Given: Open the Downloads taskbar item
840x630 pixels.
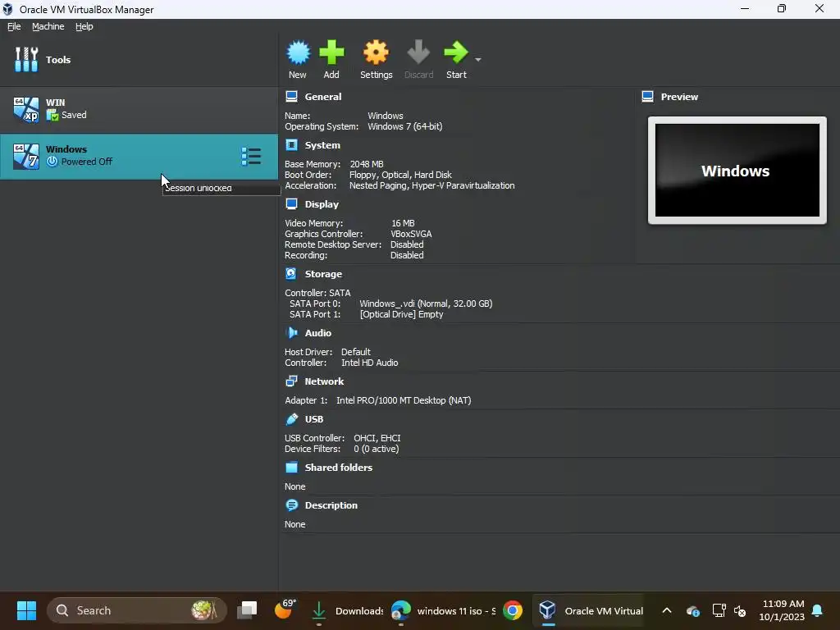Looking at the screenshot, I should point(347,610).
